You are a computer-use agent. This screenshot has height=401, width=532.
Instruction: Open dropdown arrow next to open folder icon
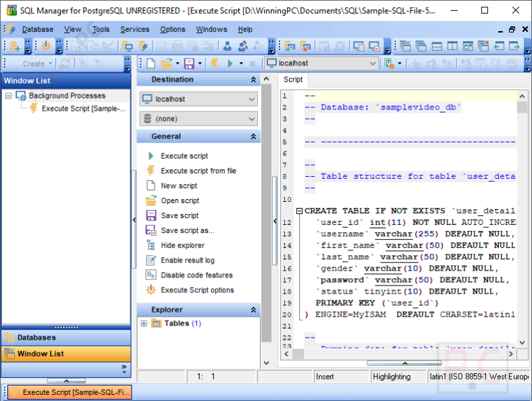point(177,63)
